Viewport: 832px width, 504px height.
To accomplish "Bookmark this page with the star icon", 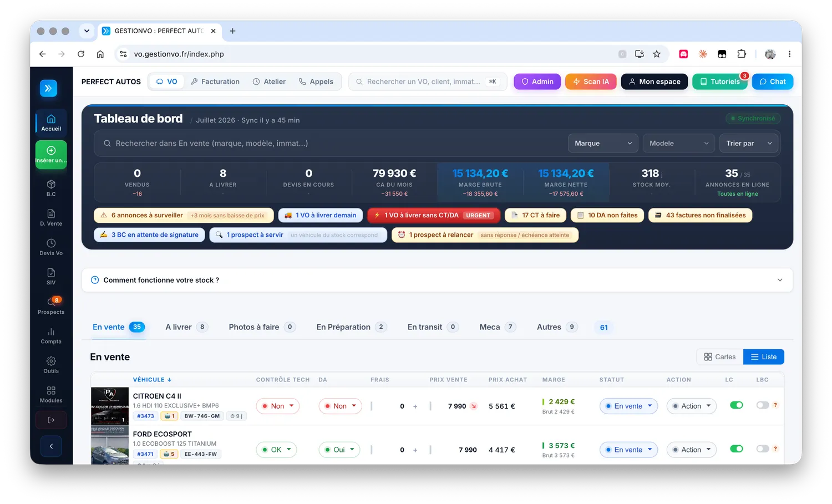I will pos(657,54).
